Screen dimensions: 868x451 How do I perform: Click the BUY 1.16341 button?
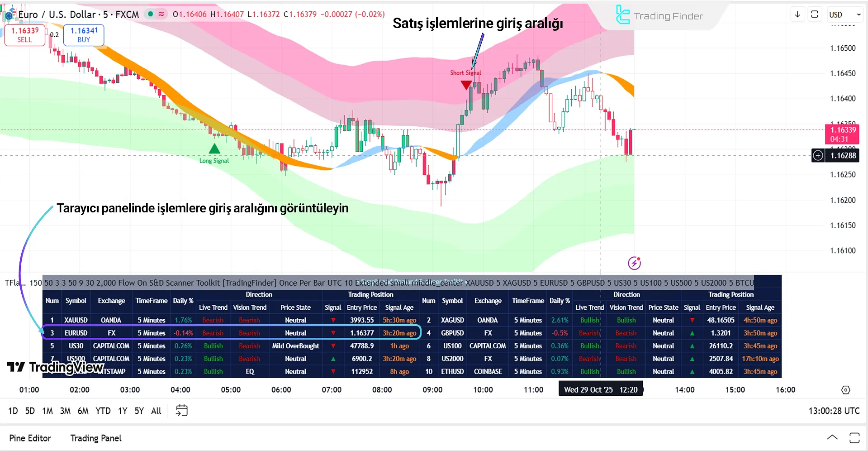click(x=84, y=35)
